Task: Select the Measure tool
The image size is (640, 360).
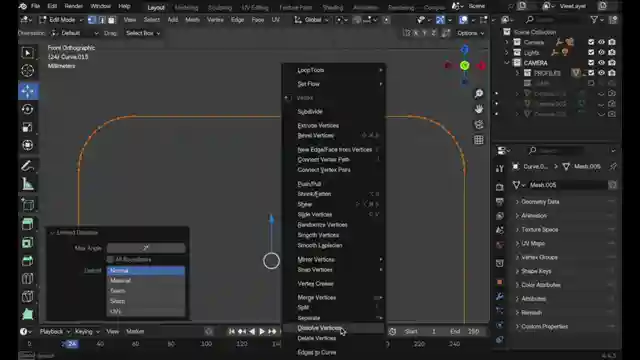Action: 27,184
